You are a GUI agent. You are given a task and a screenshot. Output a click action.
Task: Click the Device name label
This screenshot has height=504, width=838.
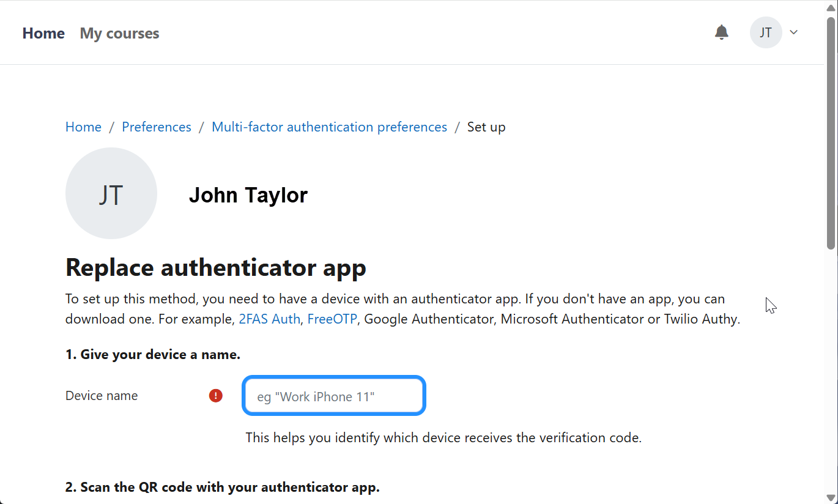[x=102, y=396]
